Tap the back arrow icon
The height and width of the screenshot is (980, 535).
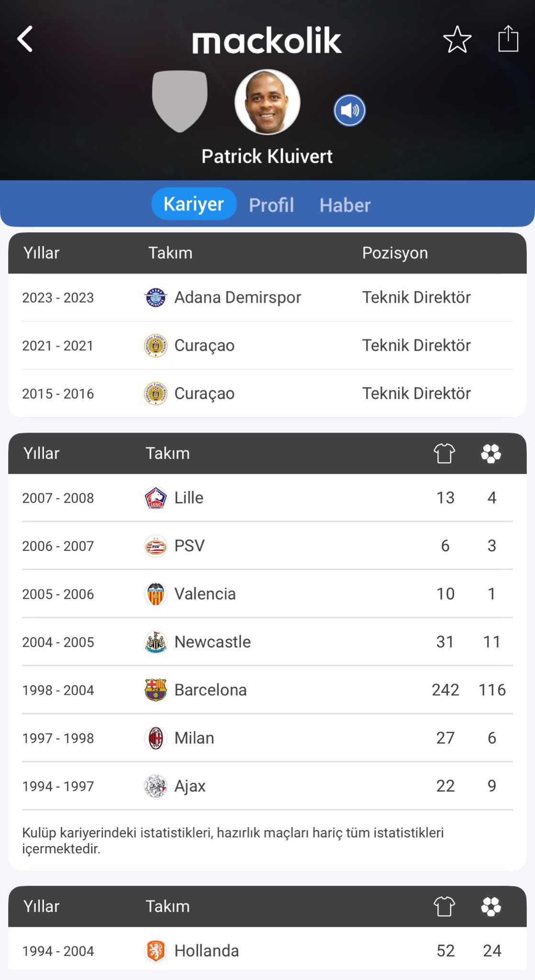coord(25,39)
